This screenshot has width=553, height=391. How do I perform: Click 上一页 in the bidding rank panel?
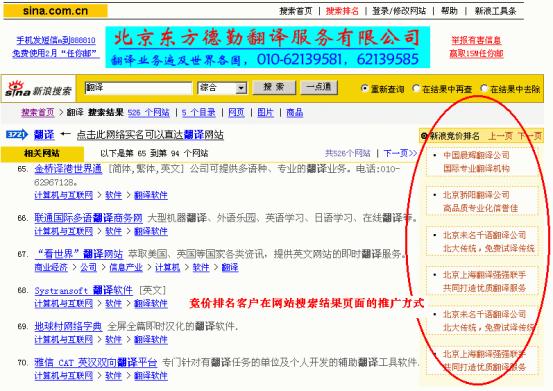pos(500,136)
